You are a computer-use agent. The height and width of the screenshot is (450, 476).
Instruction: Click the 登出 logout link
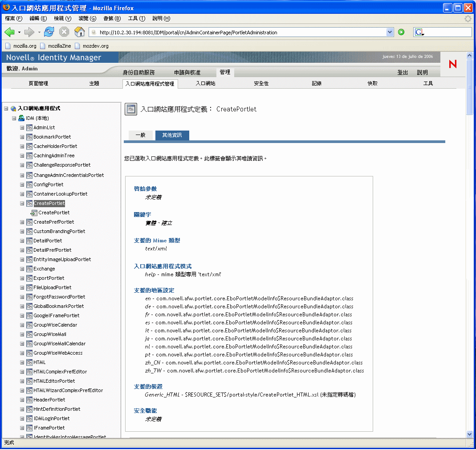403,73
